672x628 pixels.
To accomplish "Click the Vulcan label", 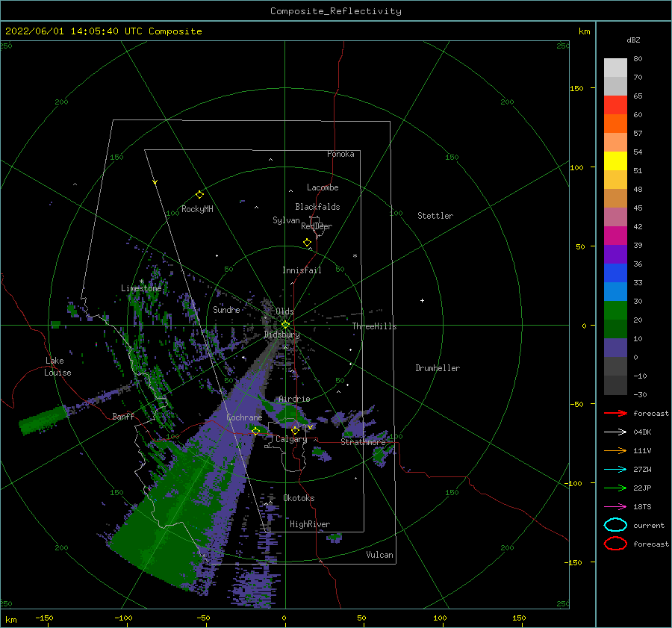I will click(380, 555).
